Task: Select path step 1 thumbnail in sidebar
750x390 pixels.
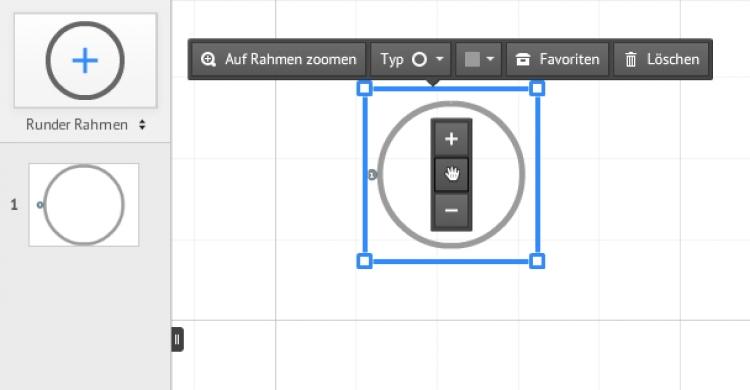Action: coord(84,205)
